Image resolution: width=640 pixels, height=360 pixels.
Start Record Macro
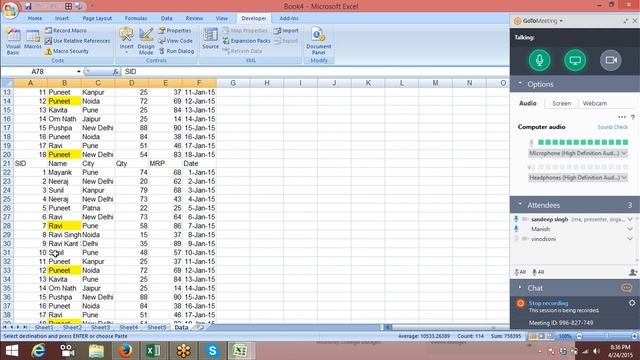[x=66, y=31]
